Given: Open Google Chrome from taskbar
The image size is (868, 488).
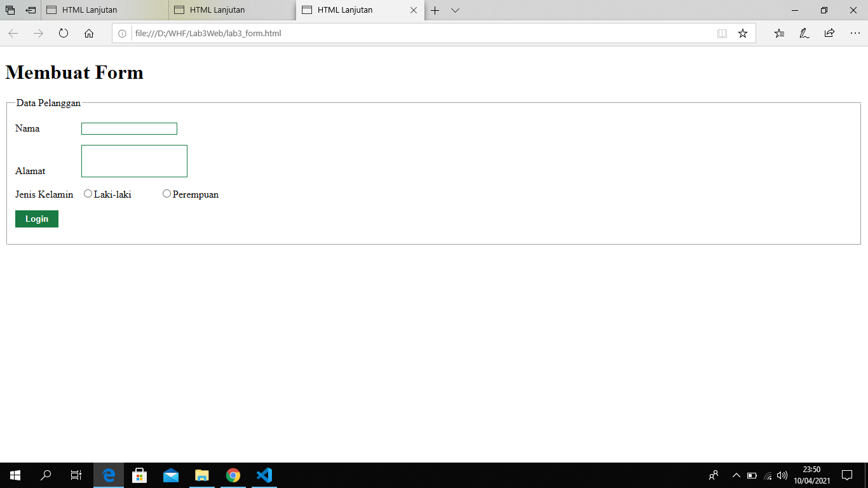Looking at the screenshot, I should coord(233,475).
